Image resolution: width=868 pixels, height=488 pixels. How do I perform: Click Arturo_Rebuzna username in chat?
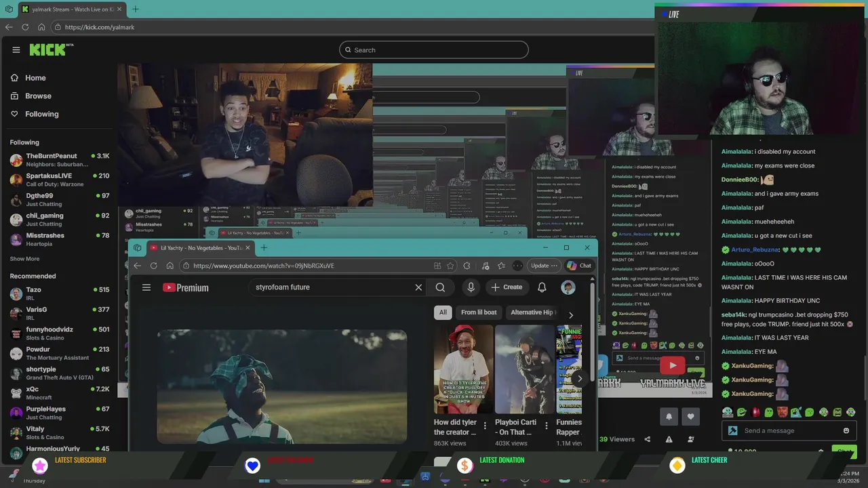point(755,249)
